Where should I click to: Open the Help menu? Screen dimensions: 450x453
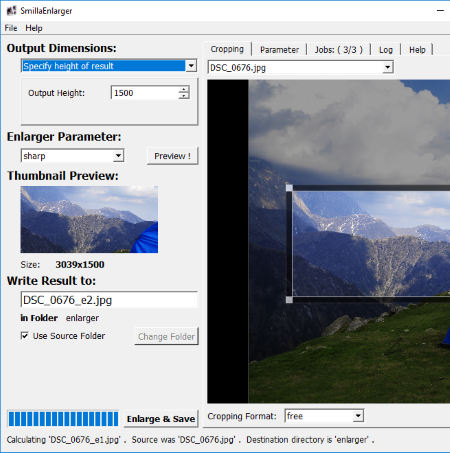click(34, 28)
